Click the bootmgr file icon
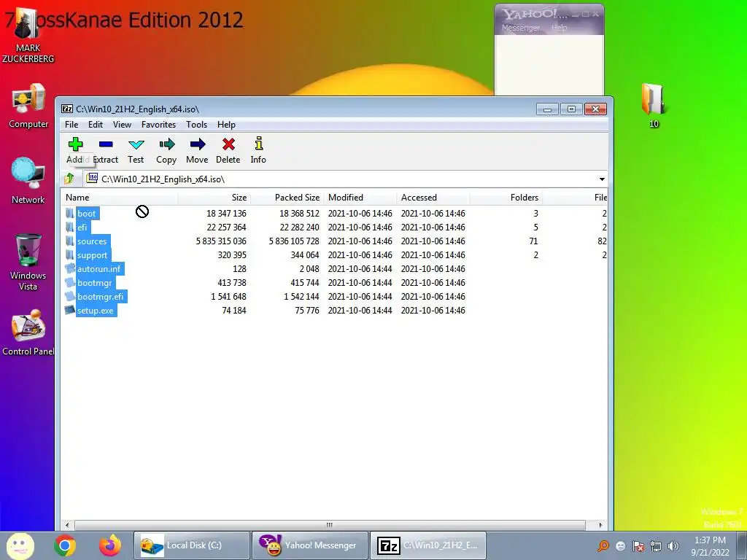The width and height of the screenshot is (747, 560). (x=70, y=282)
